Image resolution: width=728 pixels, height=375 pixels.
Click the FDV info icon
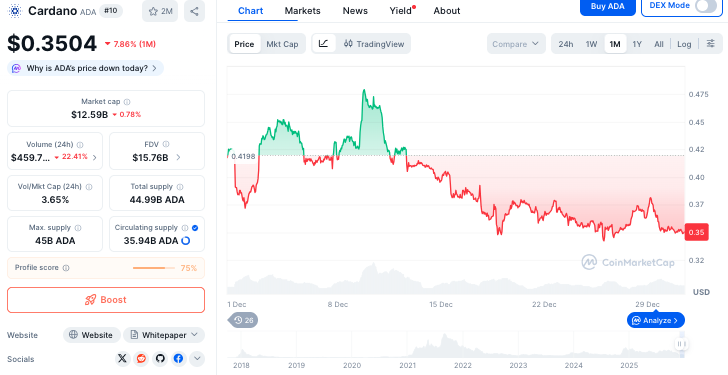[x=166, y=144]
